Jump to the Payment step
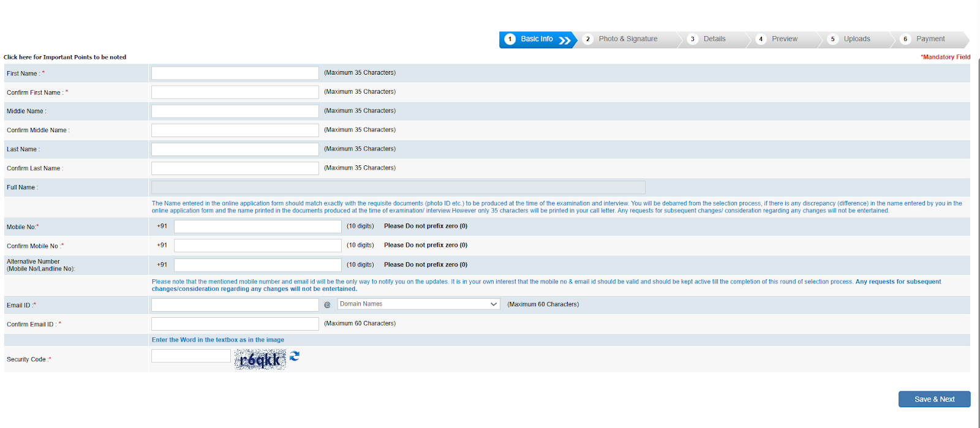The height and width of the screenshot is (428, 980). 930,39
